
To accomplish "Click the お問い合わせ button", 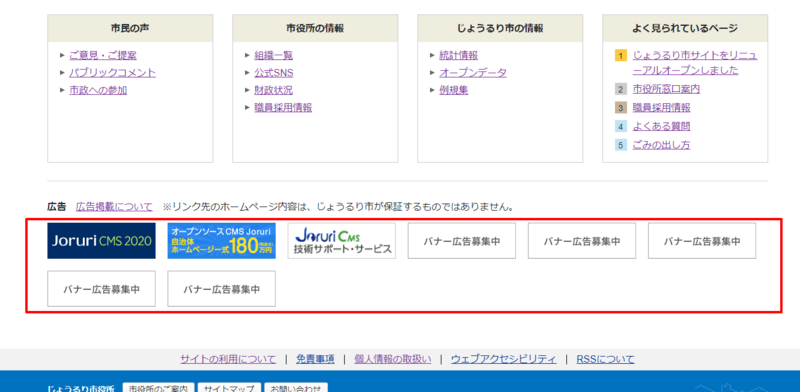I will (x=296, y=388).
